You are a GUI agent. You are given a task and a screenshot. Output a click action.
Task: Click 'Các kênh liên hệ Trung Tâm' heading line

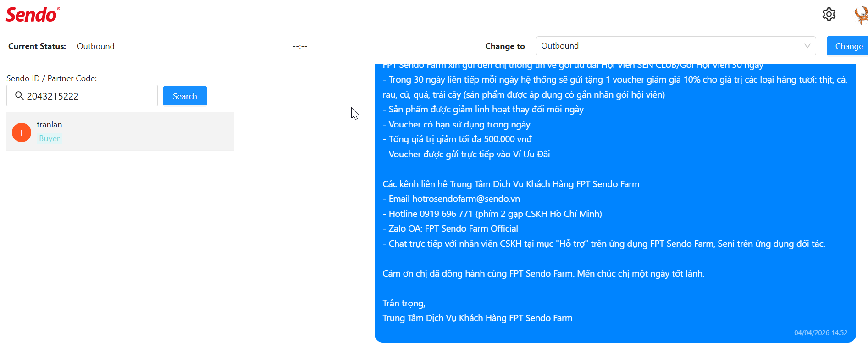pyautogui.click(x=511, y=184)
